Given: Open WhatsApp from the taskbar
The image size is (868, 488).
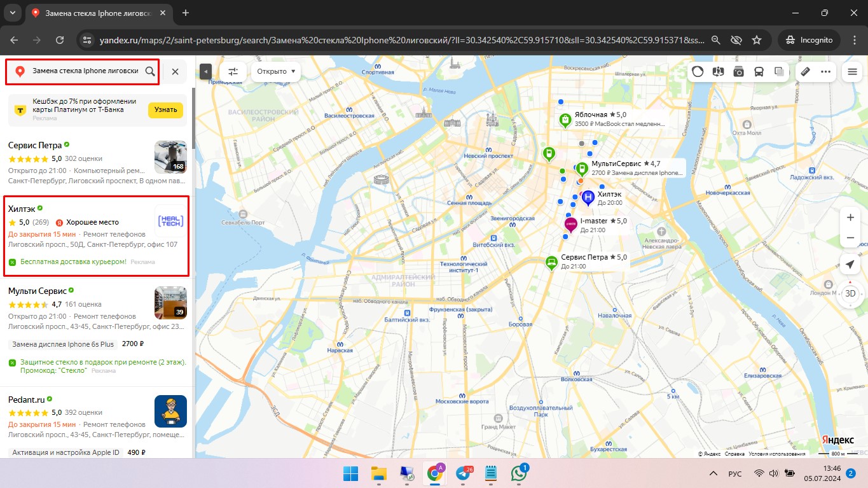Looking at the screenshot, I should click(x=519, y=473).
